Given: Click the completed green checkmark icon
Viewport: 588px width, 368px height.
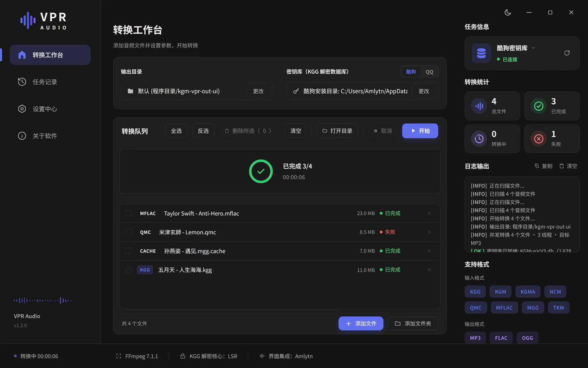Looking at the screenshot, I should (539, 106).
